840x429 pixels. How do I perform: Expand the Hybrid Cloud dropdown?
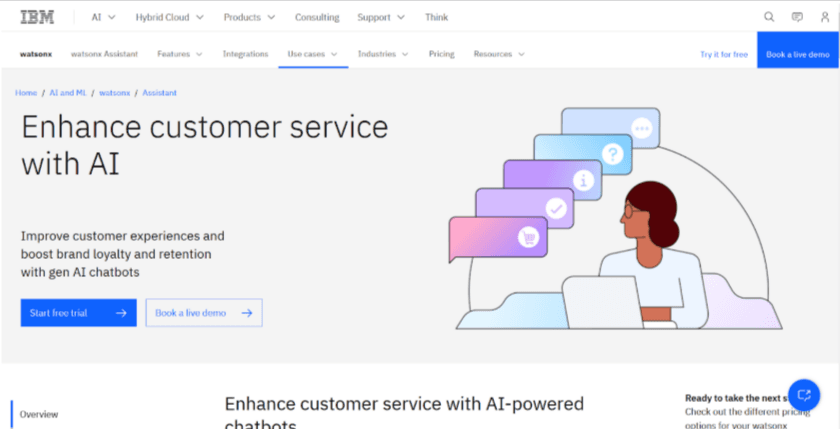click(x=169, y=17)
